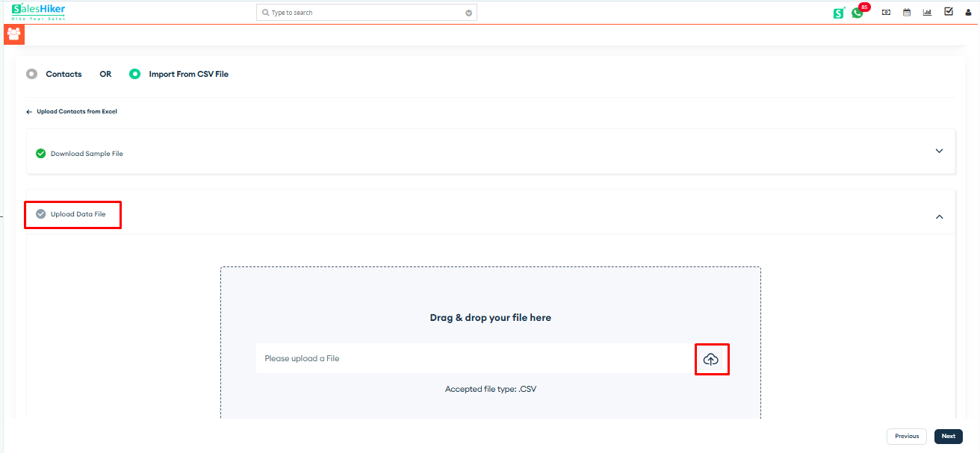Open the search field dropdown arrow
Viewport: 980px width, 453px height.
click(x=469, y=12)
